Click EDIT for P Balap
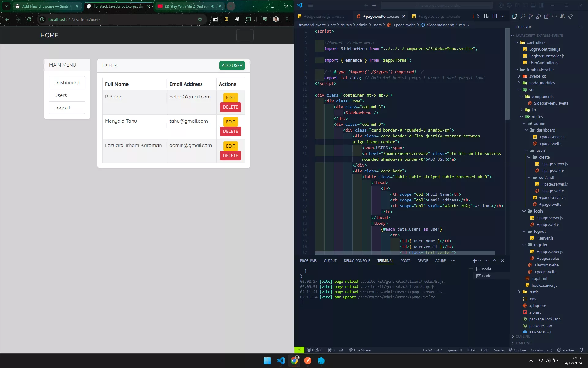The image size is (588, 368). (x=230, y=98)
